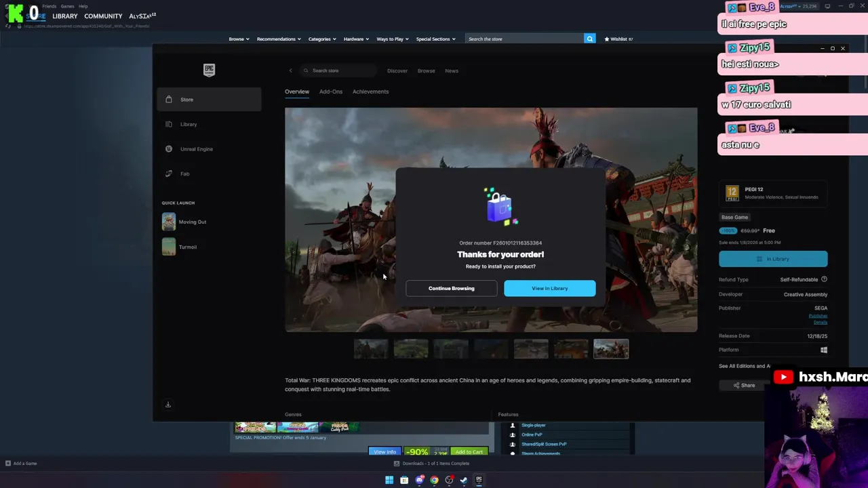Image resolution: width=868 pixels, height=488 pixels.
Task: Switch to Achievements tab in Epic
Action: [370, 91]
